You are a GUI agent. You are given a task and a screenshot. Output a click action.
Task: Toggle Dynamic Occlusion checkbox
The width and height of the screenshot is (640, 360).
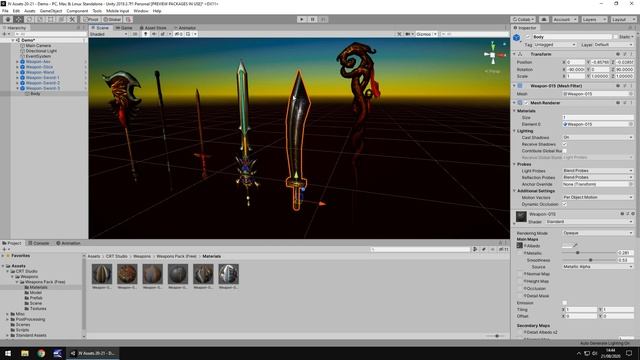tap(564, 204)
